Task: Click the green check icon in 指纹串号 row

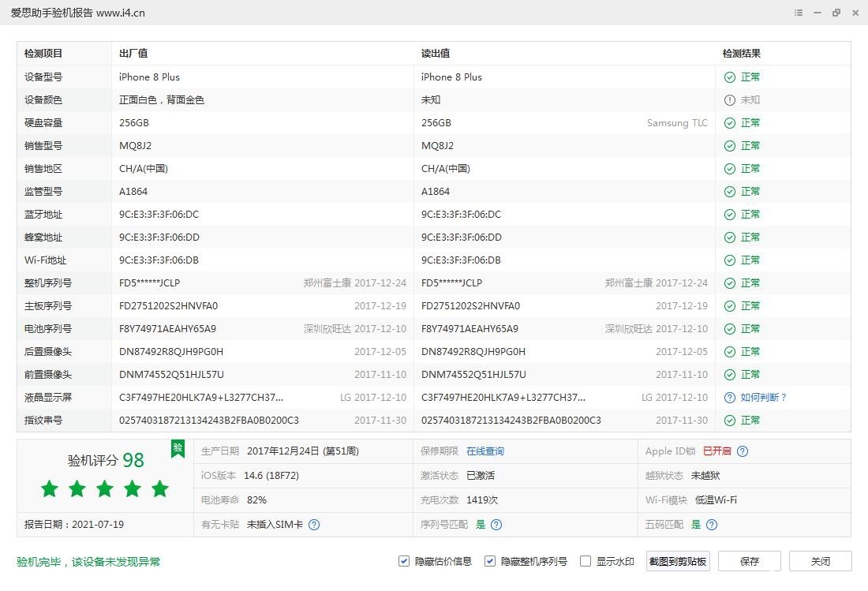Action: pos(730,420)
